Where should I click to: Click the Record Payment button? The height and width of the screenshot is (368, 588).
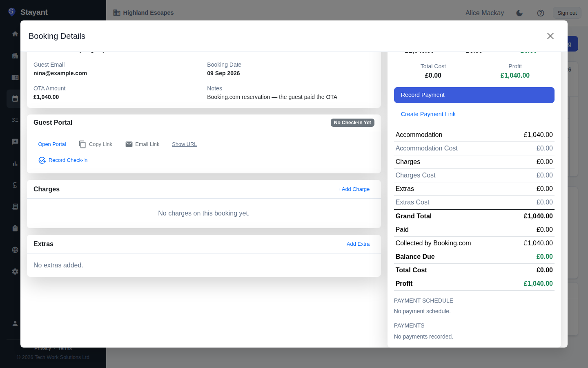point(474,95)
